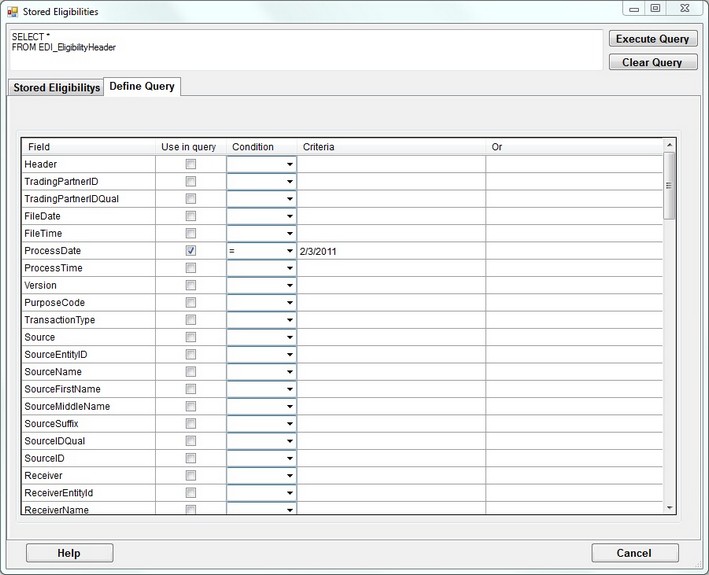Switch to the Stored Eligibilitys tab
This screenshot has height=575, width=709.
(56, 88)
